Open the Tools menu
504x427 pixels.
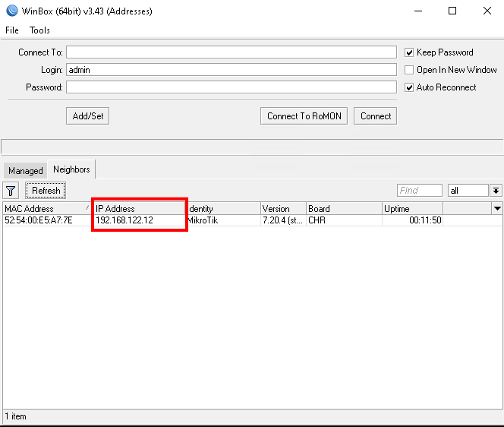pyautogui.click(x=39, y=30)
